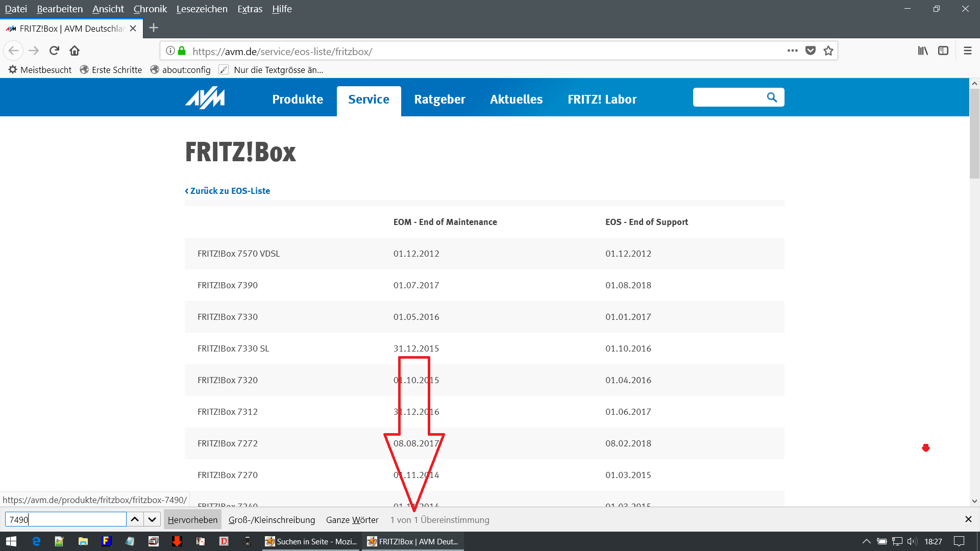The image size is (980, 551).
Task: Go to the browser home page icon
Action: [x=75, y=51]
